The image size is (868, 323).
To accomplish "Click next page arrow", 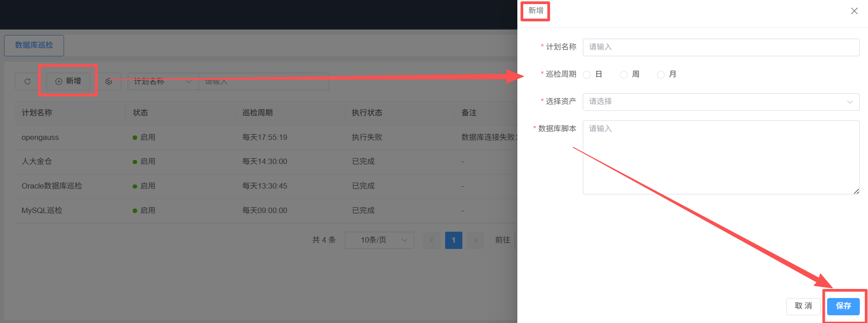I will [476, 240].
